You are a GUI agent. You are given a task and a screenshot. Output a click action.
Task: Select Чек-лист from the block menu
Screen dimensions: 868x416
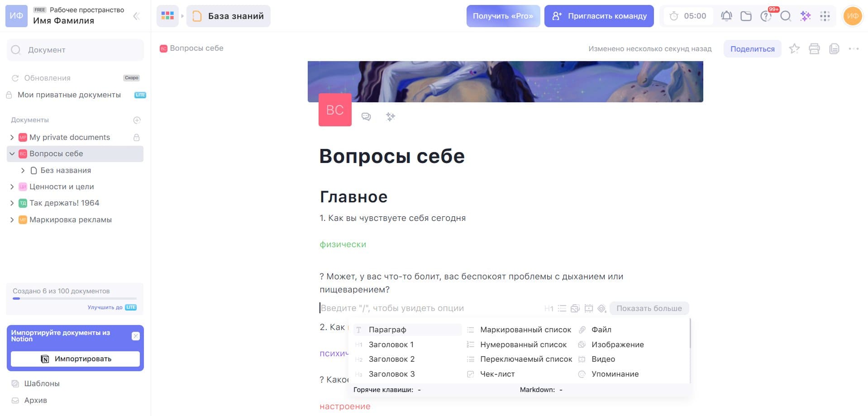497,374
